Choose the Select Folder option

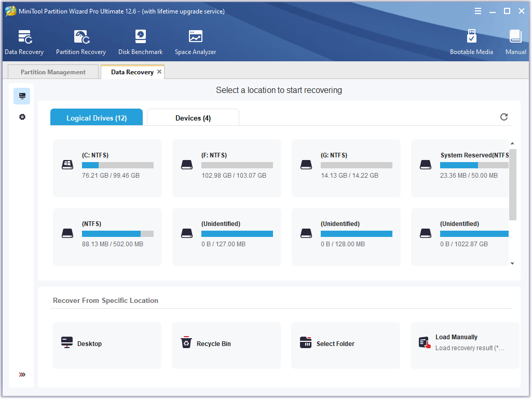[346, 345]
